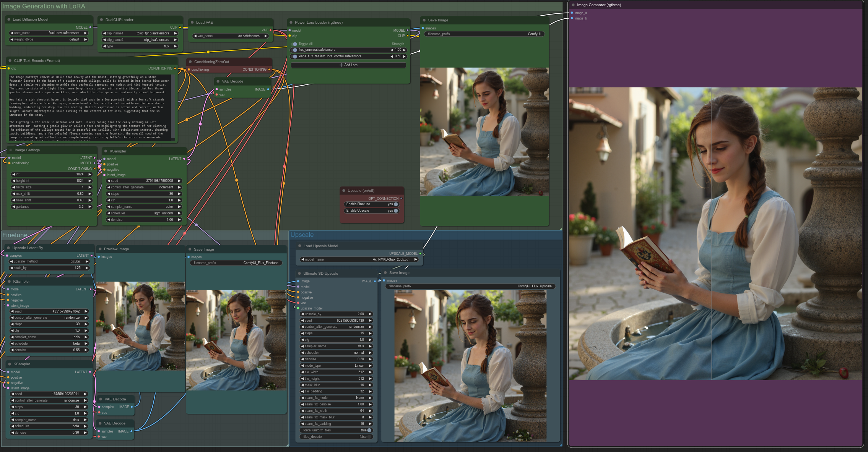Open model_name combo showing 4x_NMKD-Siax_200k.pth
Viewport: 868px width, 452px height.
[359, 259]
